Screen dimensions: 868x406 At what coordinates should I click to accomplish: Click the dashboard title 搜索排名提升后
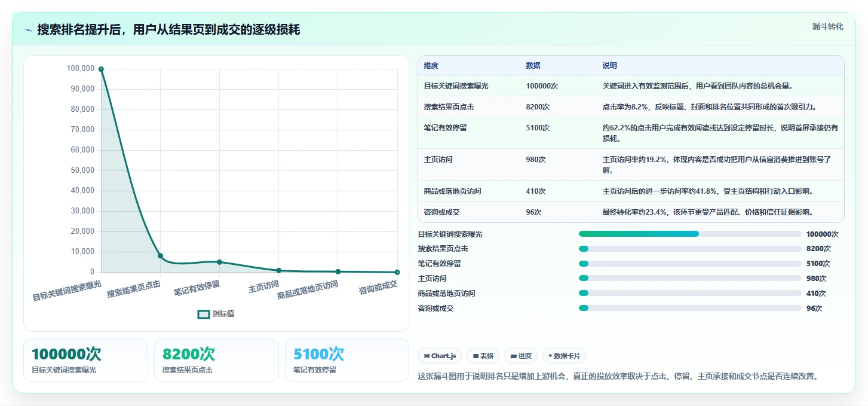click(x=168, y=29)
